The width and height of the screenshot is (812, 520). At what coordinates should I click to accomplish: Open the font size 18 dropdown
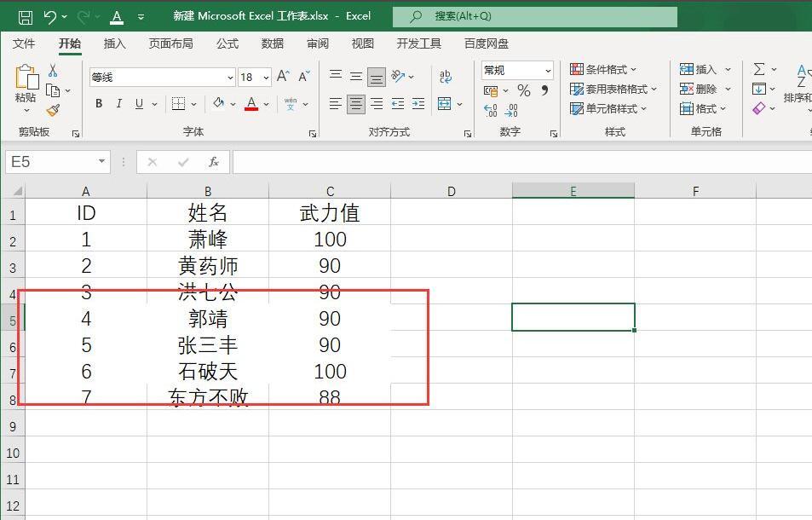pyautogui.click(x=266, y=78)
